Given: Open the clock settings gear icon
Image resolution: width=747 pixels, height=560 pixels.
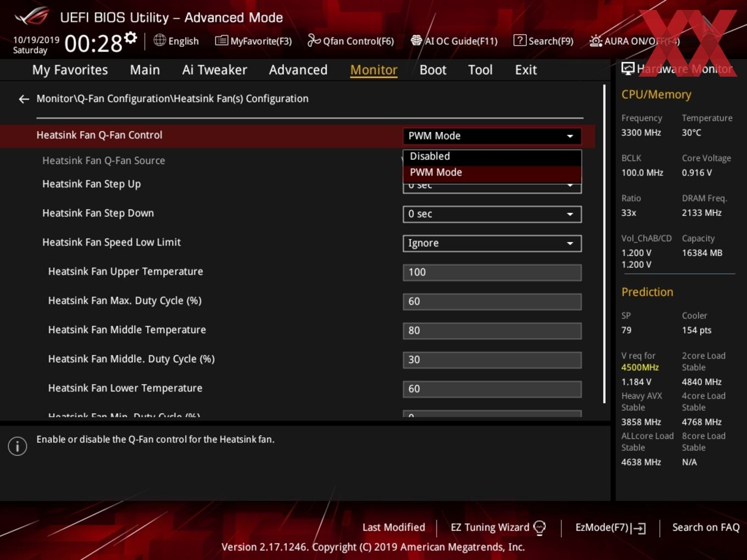Looking at the screenshot, I should click(130, 38).
